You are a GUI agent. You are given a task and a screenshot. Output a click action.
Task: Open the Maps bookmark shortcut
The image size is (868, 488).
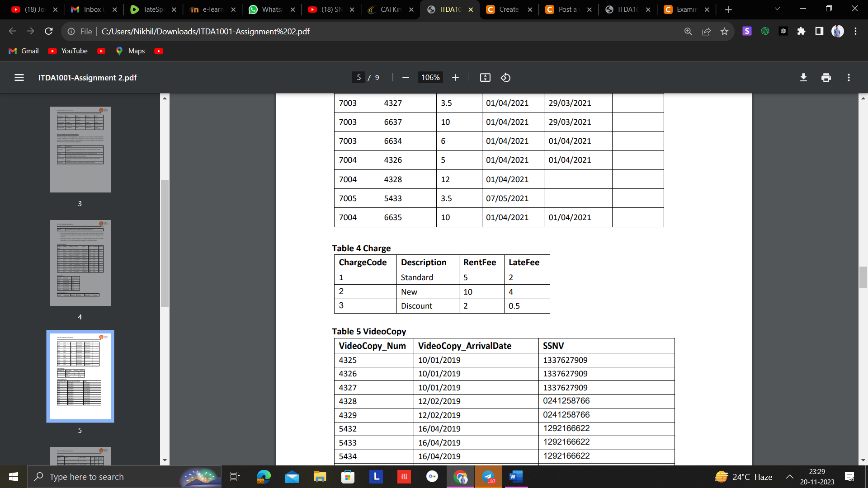[130, 51]
